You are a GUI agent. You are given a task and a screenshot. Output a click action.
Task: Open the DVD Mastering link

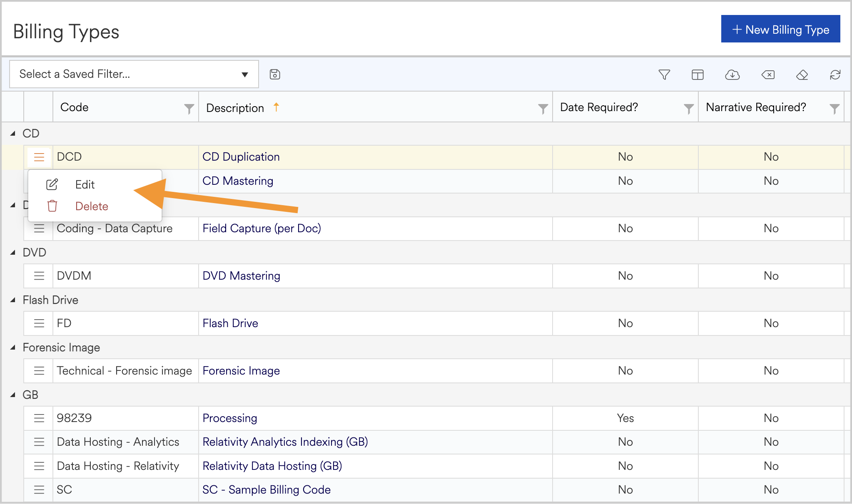(x=241, y=276)
